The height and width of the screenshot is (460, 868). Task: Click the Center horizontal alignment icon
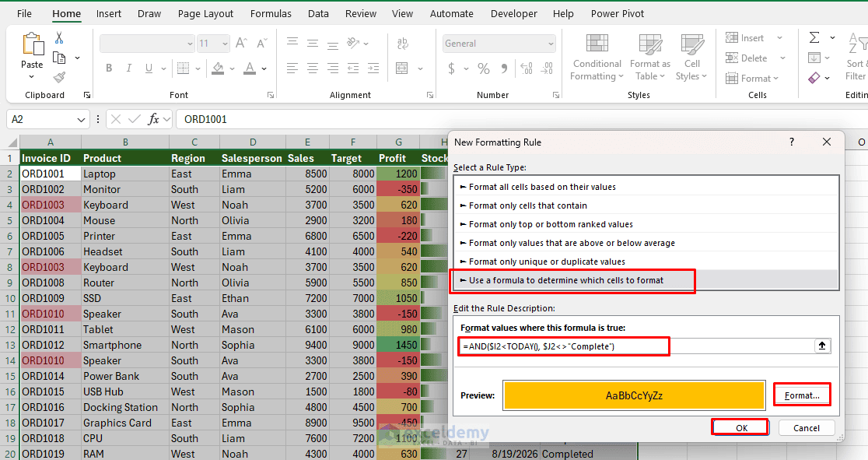[313, 68]
